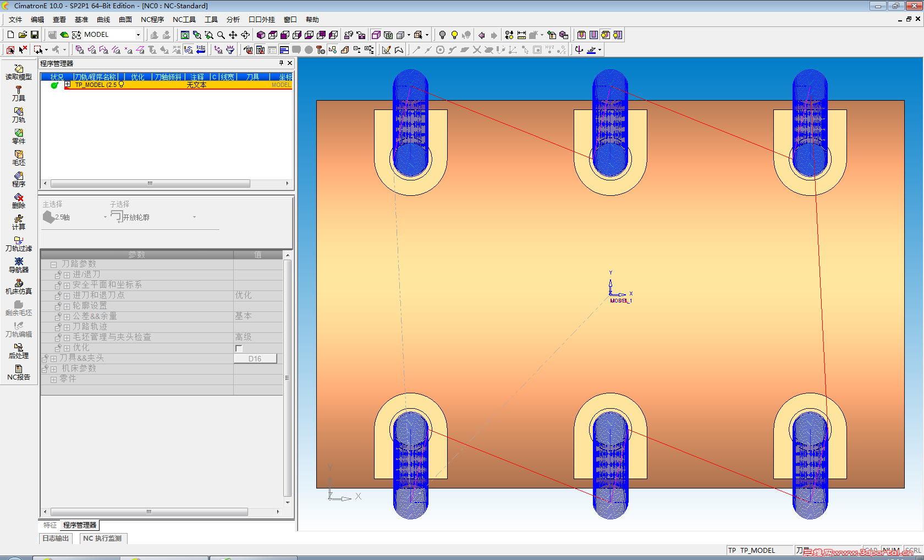Open the 2.5轴 main selection dropdown

105,217
